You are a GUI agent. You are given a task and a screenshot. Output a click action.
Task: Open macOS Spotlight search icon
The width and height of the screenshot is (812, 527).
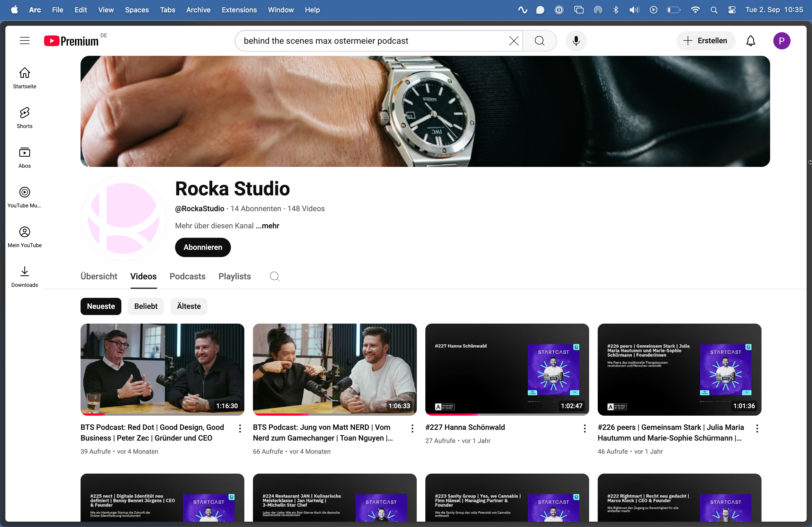(714, 10)
